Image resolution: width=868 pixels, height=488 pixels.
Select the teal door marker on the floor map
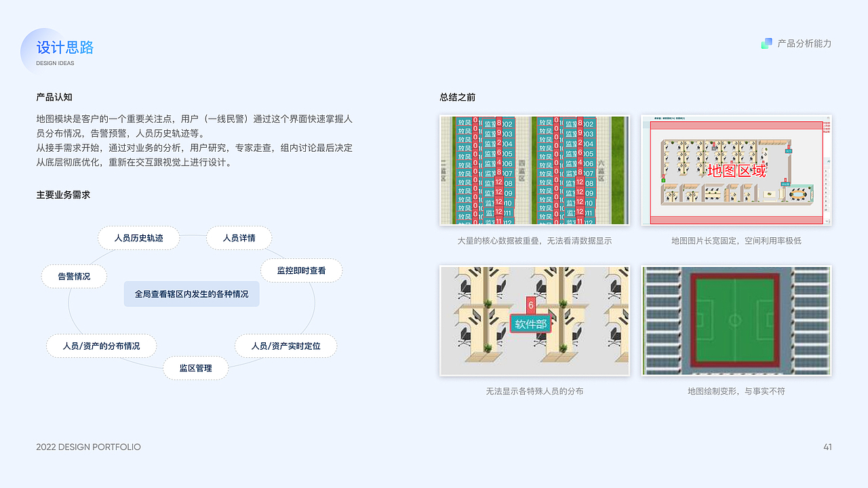(788, 151)
